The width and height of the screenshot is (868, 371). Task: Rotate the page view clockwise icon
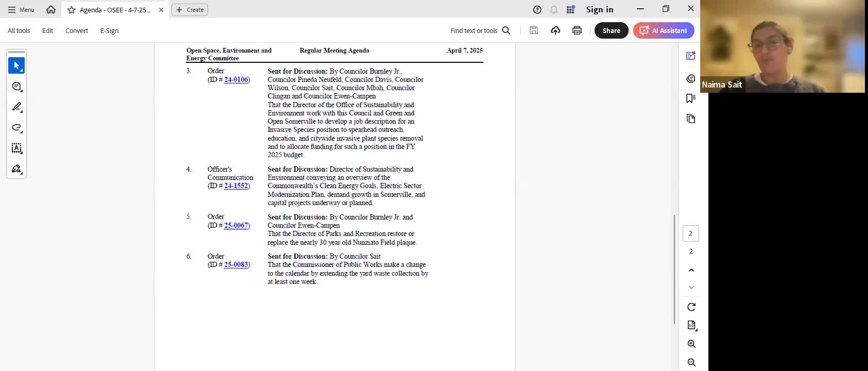(691, 307)
